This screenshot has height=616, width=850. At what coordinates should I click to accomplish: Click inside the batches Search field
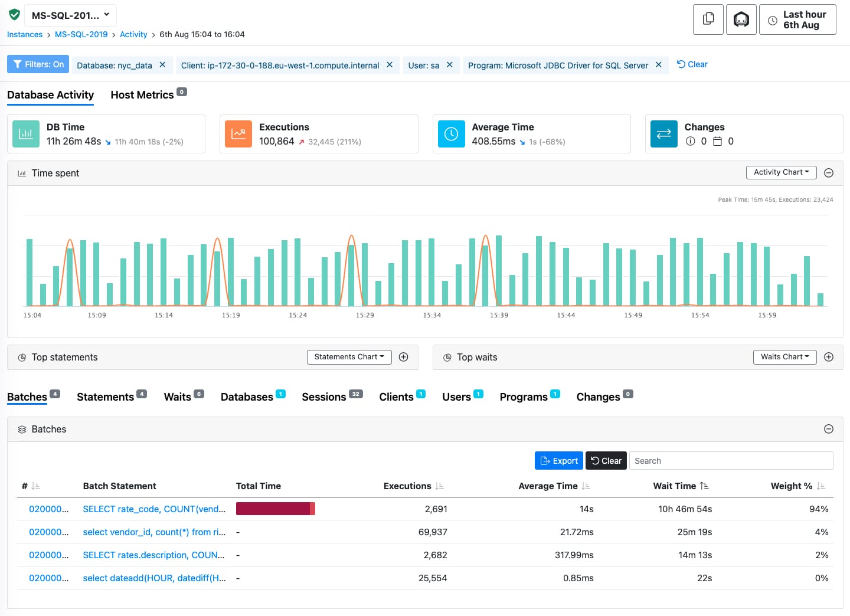pos(731,460)
